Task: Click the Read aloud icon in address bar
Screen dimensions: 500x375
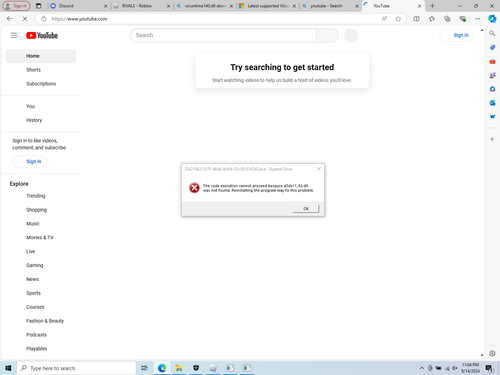Action: pos(384,19)
